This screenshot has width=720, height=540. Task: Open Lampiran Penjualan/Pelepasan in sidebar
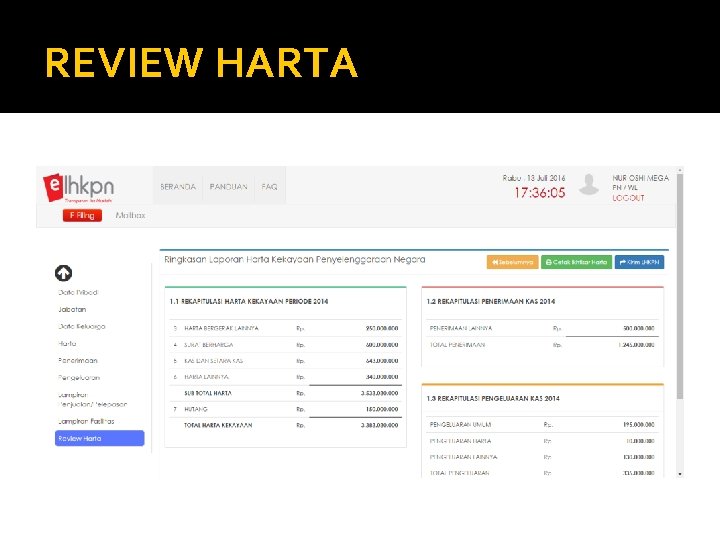tap(92, 399)
